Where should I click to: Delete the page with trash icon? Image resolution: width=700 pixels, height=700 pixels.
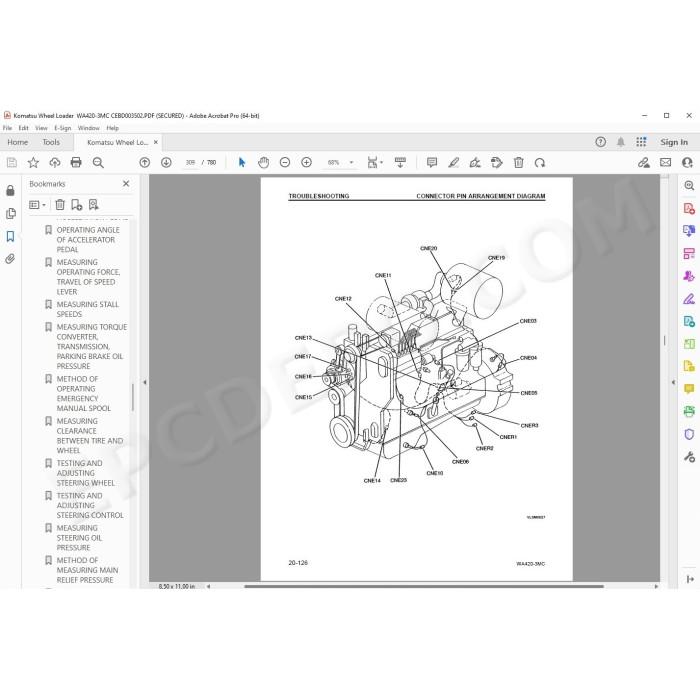518,162
